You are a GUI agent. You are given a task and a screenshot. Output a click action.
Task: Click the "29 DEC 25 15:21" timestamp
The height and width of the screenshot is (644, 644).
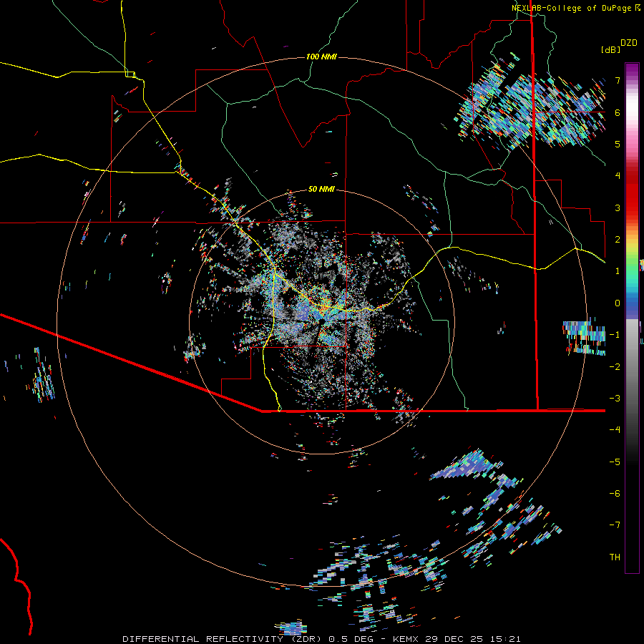473,639
